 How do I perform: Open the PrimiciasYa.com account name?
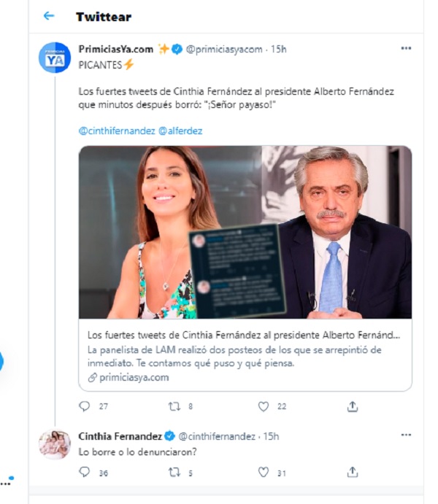pyautogui.click(x=116, y=49)
